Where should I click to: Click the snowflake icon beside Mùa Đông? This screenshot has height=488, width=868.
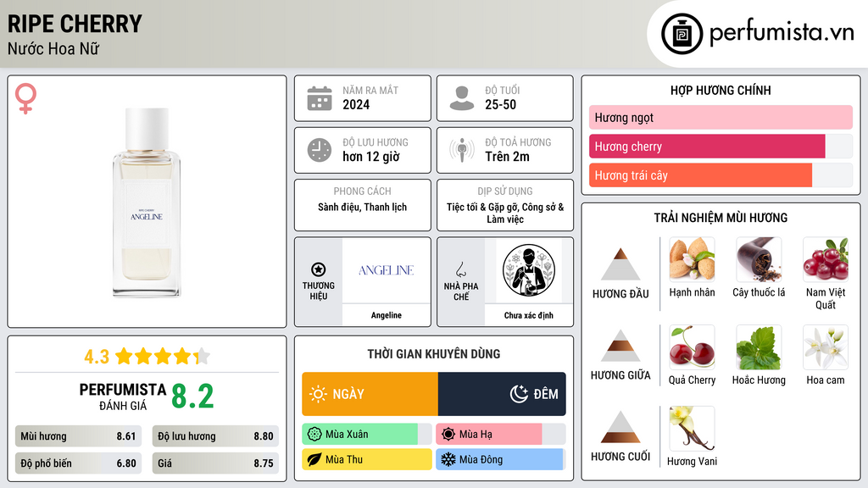[x=448, y=459]
